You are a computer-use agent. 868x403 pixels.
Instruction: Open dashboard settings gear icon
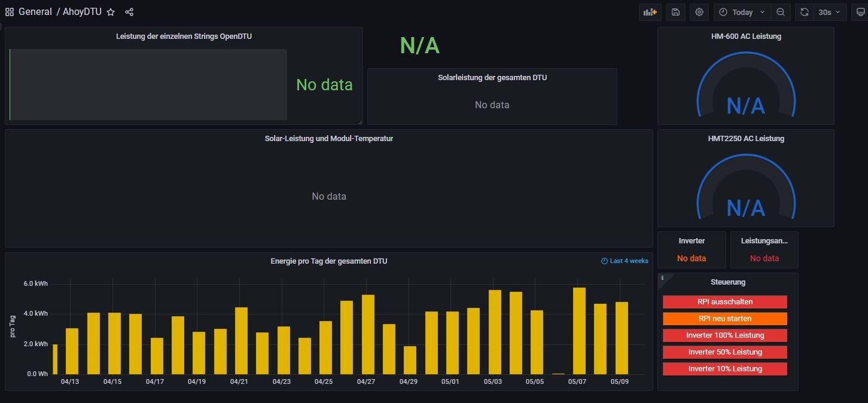click(699, 12)
